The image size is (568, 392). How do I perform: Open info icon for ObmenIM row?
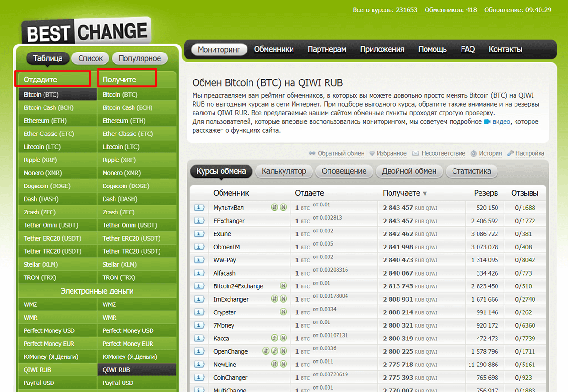tap(199, 247)
